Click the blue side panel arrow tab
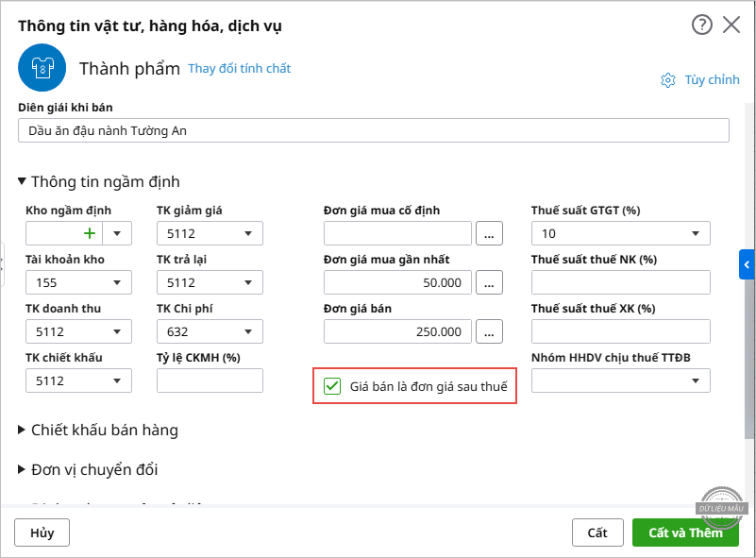The image size is (756, 558). coord(747,264)
